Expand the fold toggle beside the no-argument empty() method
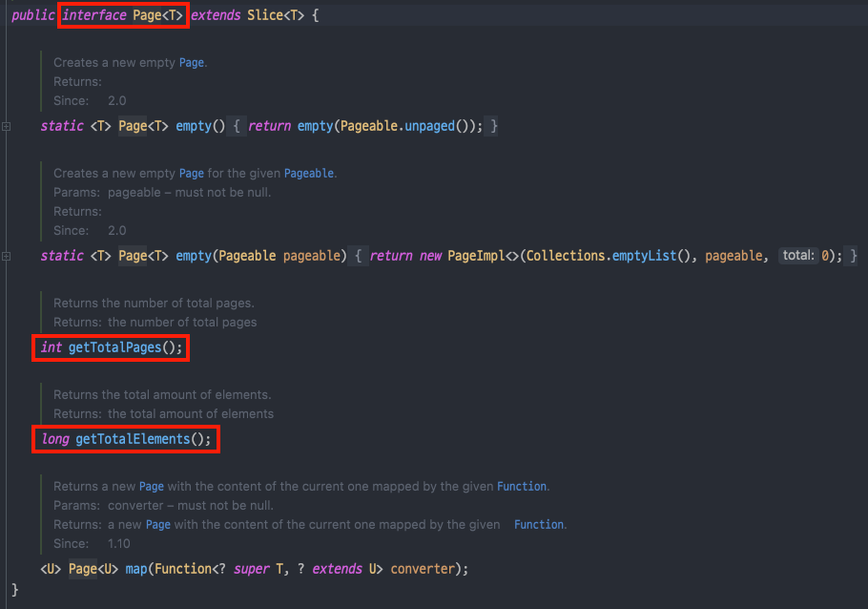The width and height of the screenshot is (868, 609). tap(6, 127)
